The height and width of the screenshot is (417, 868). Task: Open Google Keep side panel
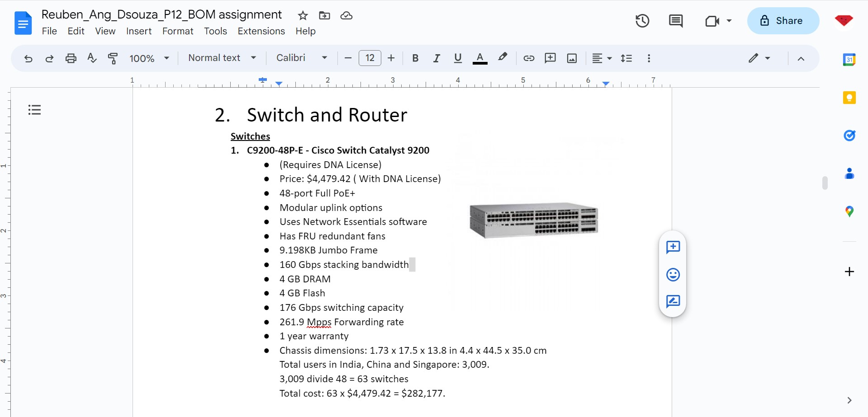click(849, 98)
